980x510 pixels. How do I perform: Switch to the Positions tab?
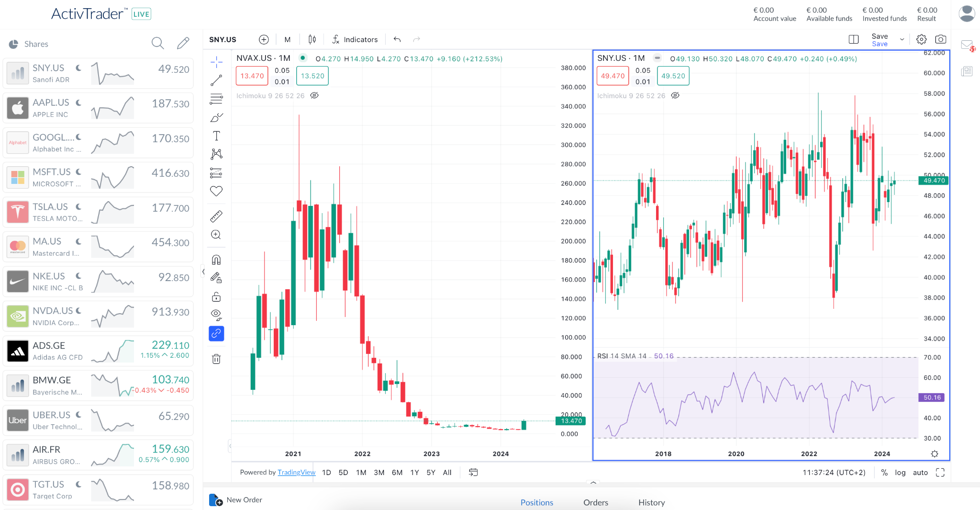(537, 502)
